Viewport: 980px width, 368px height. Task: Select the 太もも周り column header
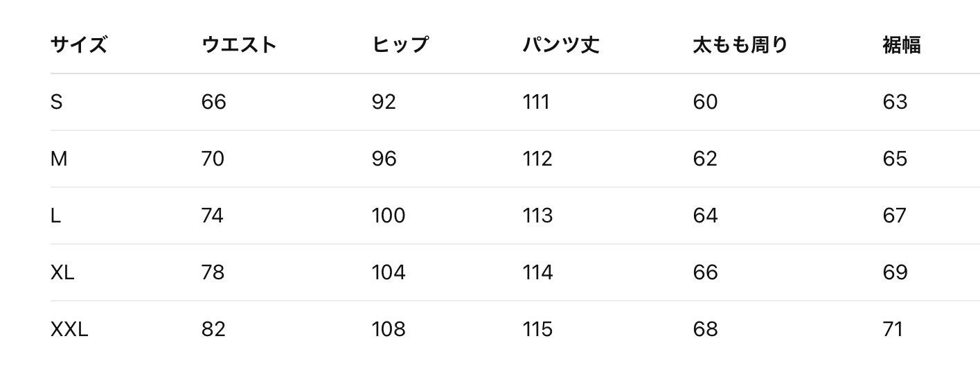(x=740, y=46)
